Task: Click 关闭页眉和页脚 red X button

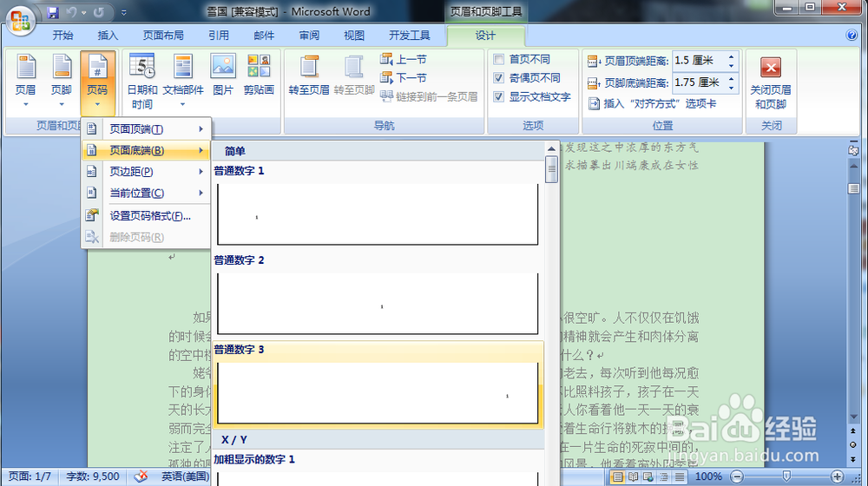Action: click(770, 68)
